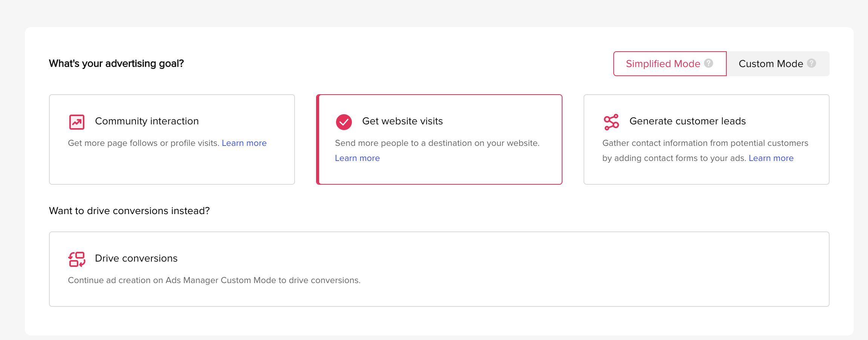Click the Generate customer leads share icon
Viewport: 868px width, 340px height.
[x=611, y=122]
